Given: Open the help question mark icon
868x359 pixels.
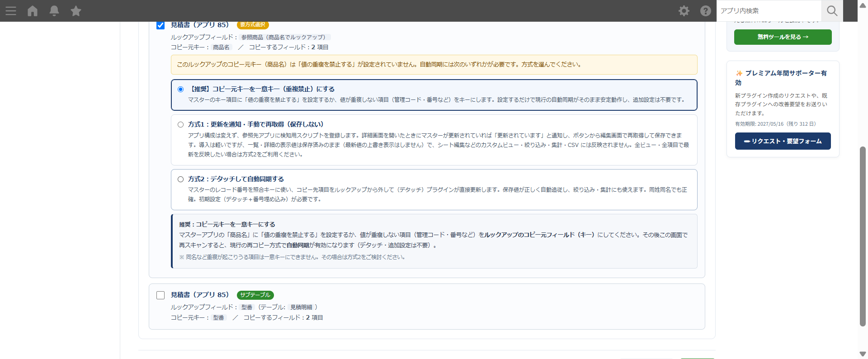Looking at the screenshot, I should click(x=706, y=11).
